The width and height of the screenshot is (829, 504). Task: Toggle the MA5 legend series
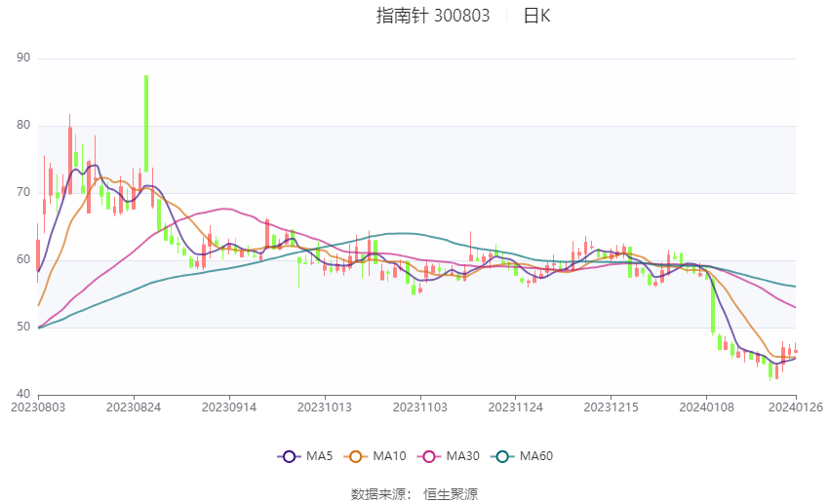(x=305, y=456)
